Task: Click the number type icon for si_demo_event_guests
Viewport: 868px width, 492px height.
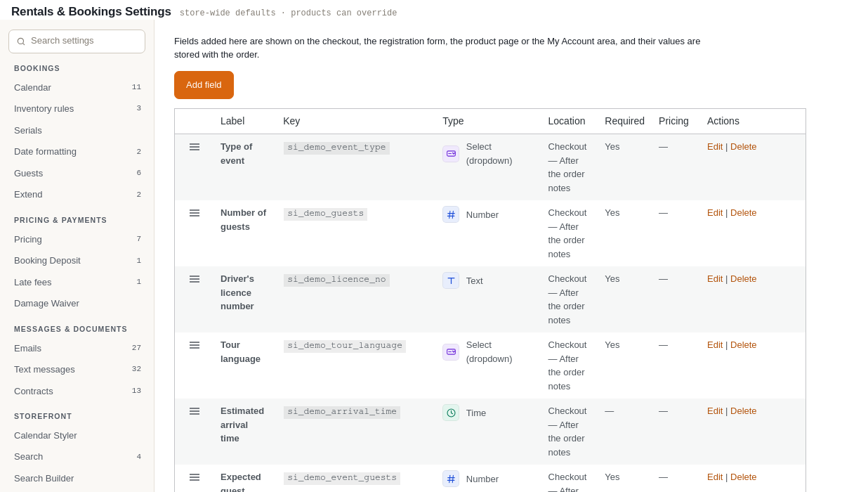Action: [451, 479]
